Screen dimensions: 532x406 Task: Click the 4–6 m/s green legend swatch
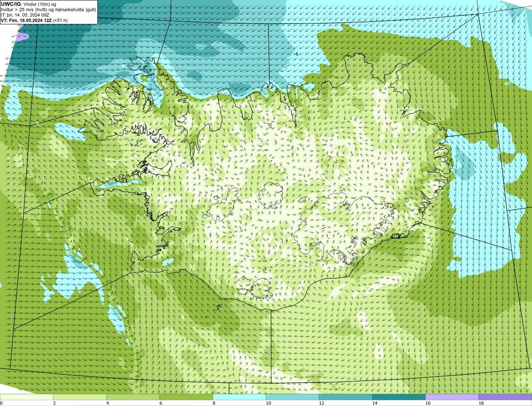133,397
